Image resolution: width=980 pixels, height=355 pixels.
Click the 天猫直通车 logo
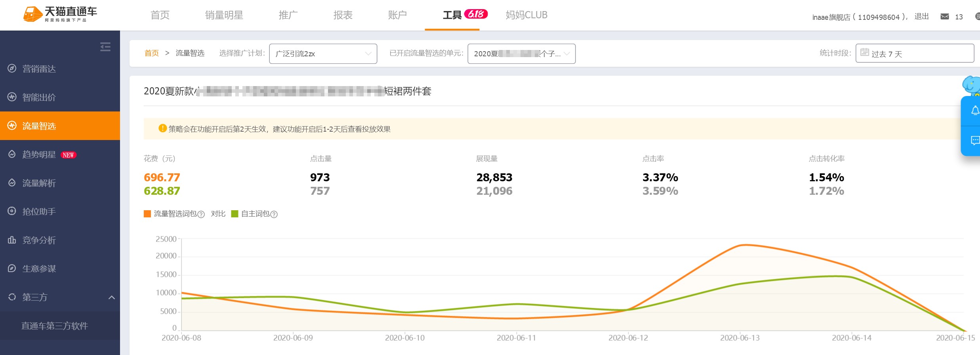60,14
